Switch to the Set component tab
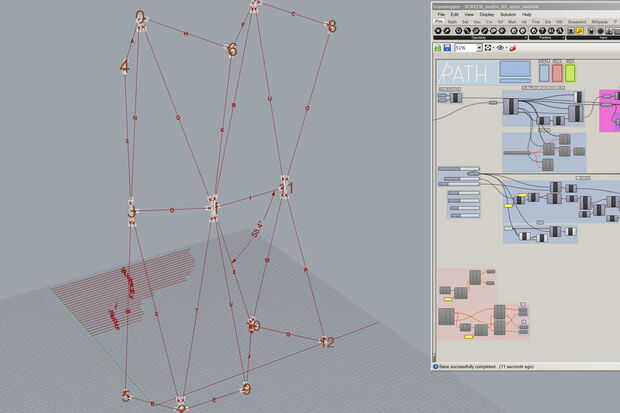620x413 pixels. pyautogui.click(x=465, y=22)
